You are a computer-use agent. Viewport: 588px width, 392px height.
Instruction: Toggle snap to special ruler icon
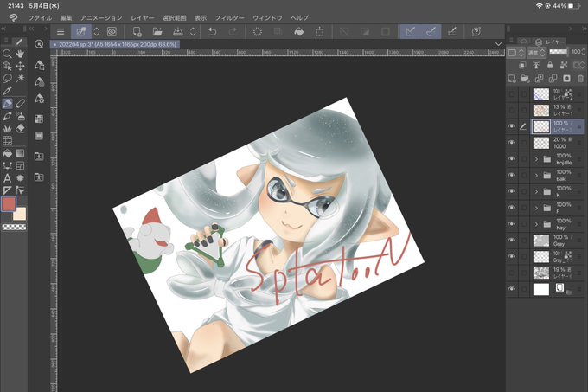(431, 32)
